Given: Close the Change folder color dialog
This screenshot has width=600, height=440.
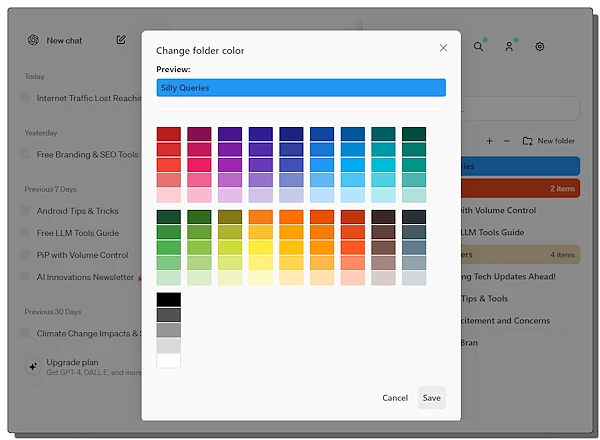Looking at the screenshot, I should (443, 48).
